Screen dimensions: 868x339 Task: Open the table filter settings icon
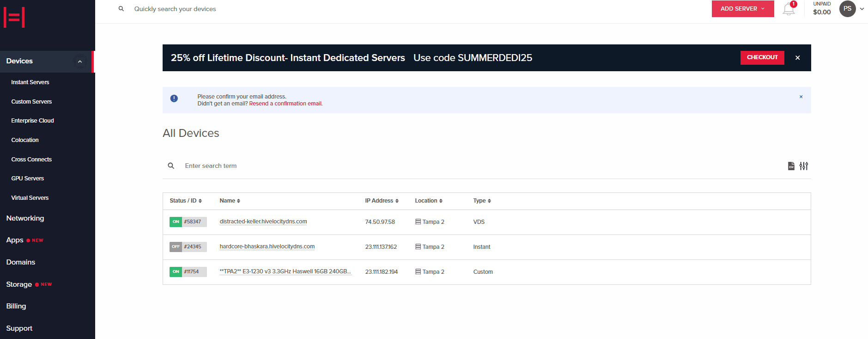point(804,166)
